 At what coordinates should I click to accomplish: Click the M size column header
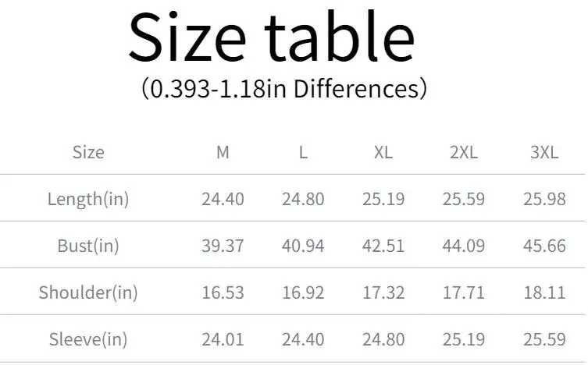pyautogui.click(x=223, y=152)
